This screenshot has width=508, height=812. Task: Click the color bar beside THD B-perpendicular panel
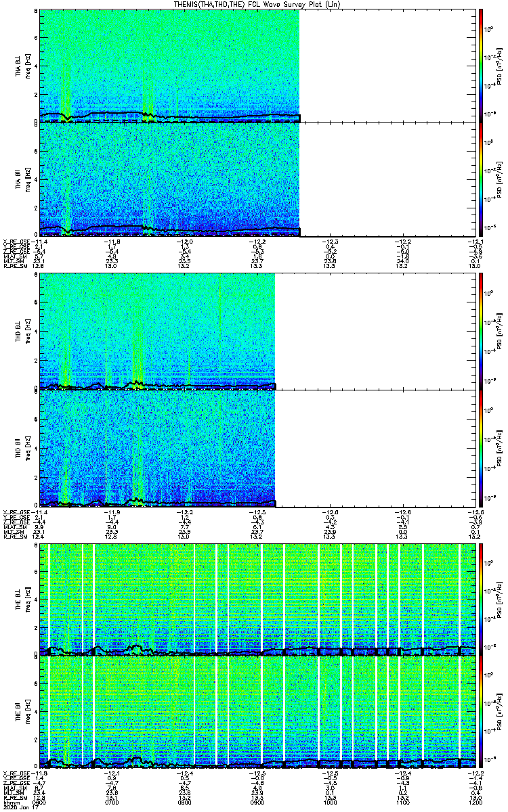481,332
